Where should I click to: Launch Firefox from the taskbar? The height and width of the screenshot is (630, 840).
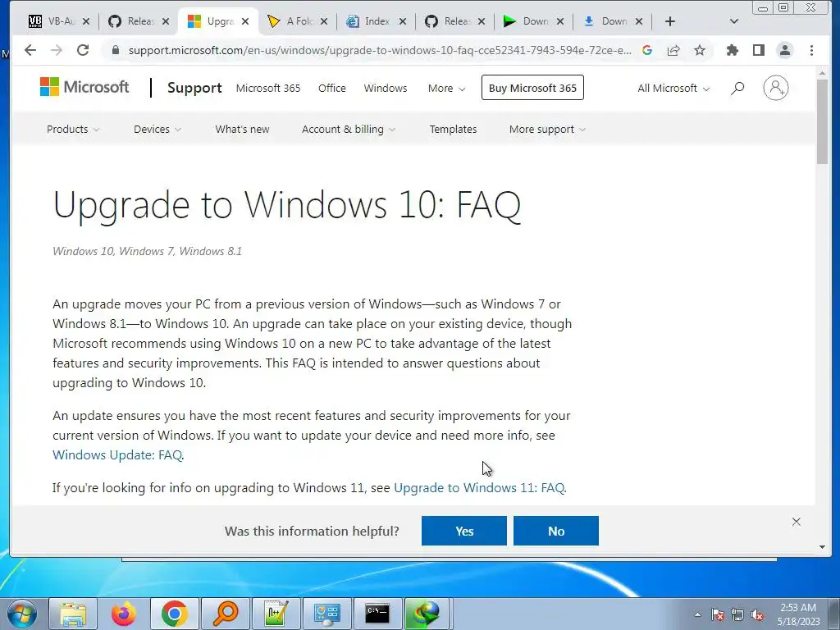point(124,614)
